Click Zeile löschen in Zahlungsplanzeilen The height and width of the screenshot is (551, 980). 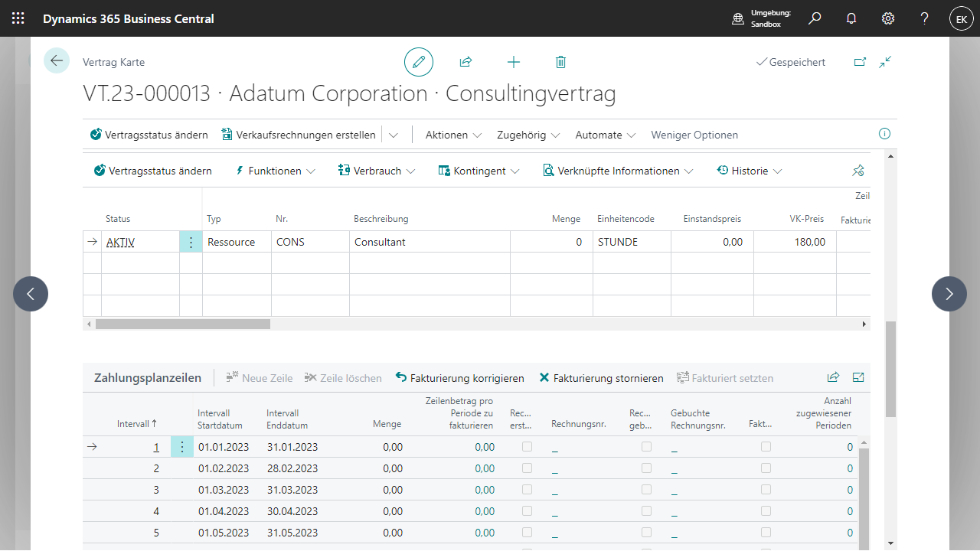point(343,378)
